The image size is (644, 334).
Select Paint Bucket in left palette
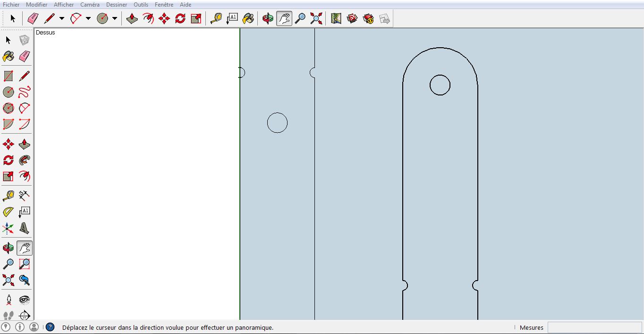[x=8, y=56]
